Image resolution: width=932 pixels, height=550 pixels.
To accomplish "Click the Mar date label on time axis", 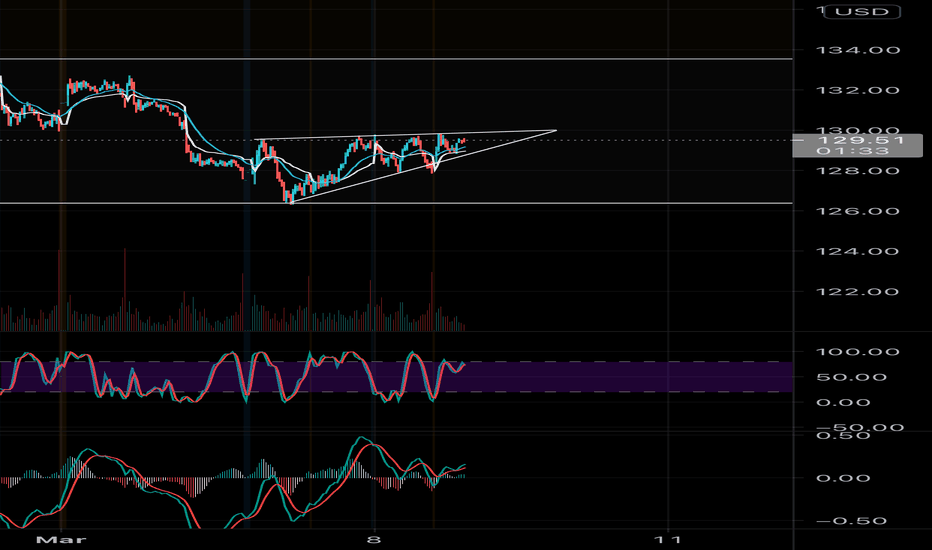I will [x=61, y=540].
